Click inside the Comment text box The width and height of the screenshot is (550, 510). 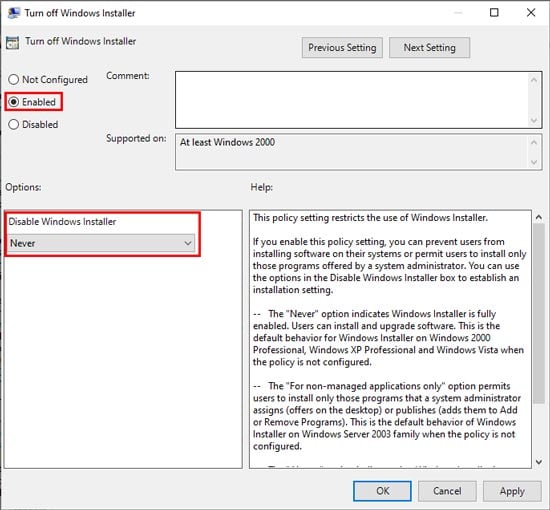pyautogui.click(x=352, y=100)
